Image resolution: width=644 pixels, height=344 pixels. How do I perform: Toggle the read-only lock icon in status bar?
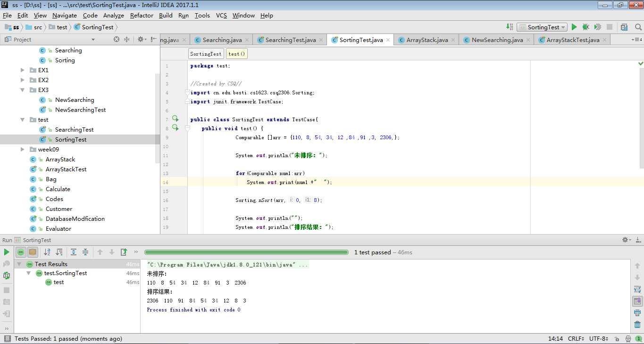617,339
